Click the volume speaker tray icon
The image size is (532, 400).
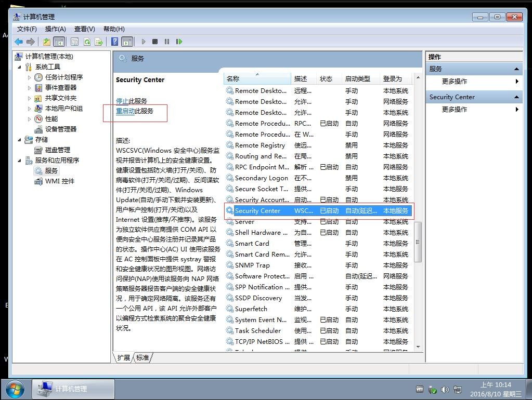445,390
